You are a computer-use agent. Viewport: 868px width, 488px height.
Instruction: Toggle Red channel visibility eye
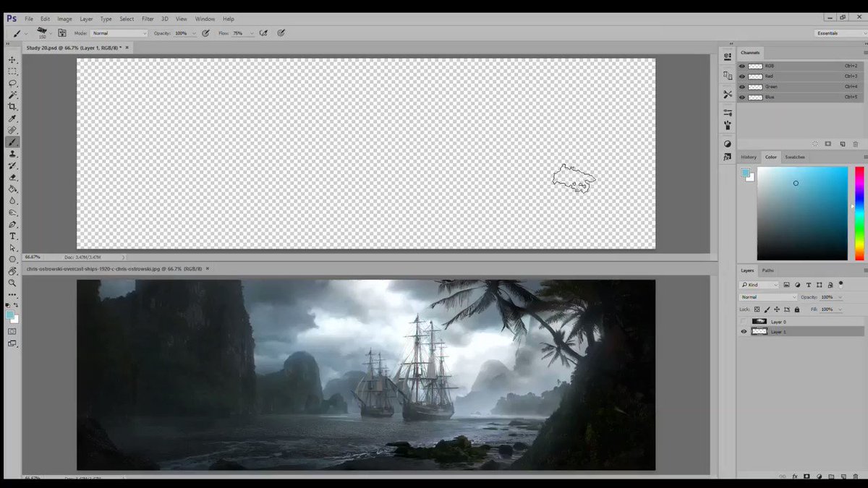pyautogui.click(x=742, y=76)
